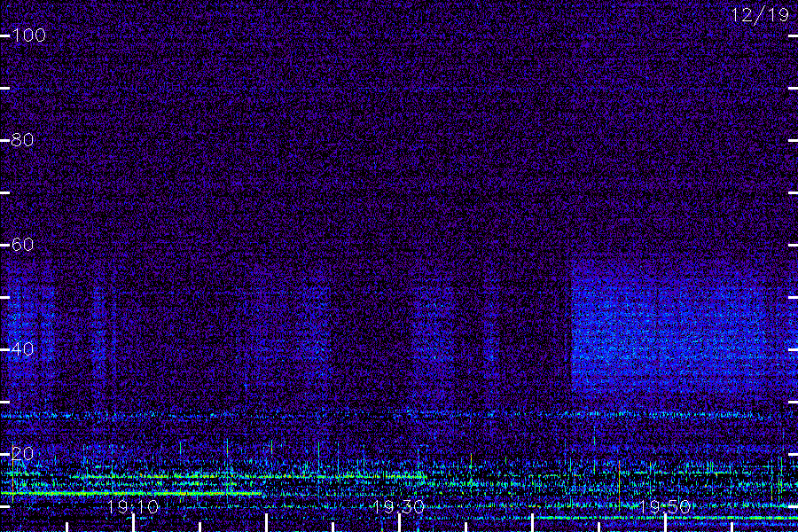Click the "20" frequency axis label
This screenshot has width=798, height=532.
click(22, 453)
